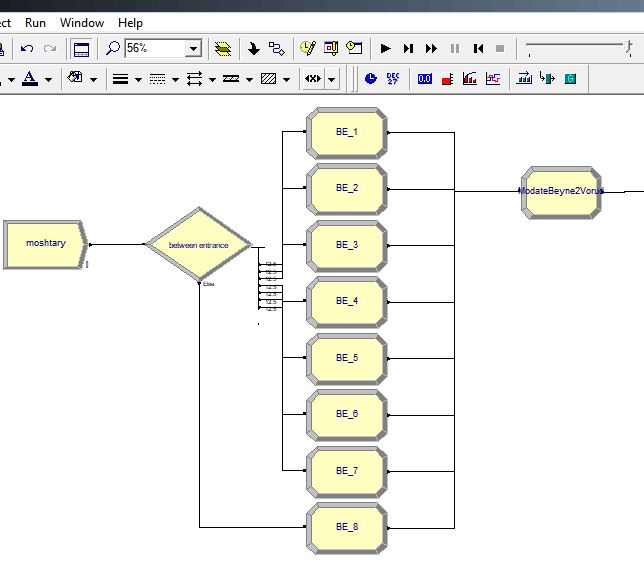This screenshot has height=566, width=644.
Task: Open the Layers tool
Action: (x=223, y=49)
